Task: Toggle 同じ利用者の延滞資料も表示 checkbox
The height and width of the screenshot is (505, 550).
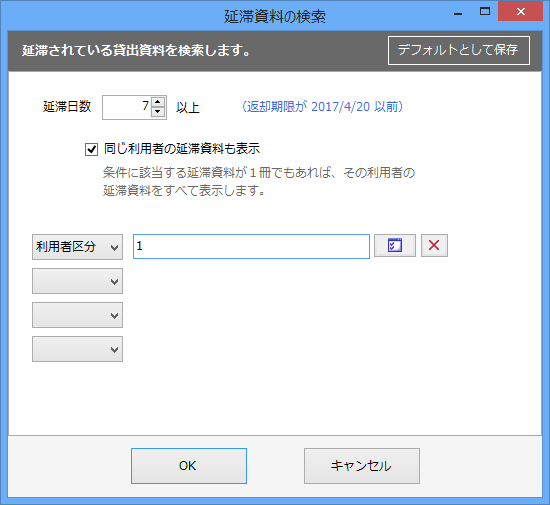Action: coord(91,149)
